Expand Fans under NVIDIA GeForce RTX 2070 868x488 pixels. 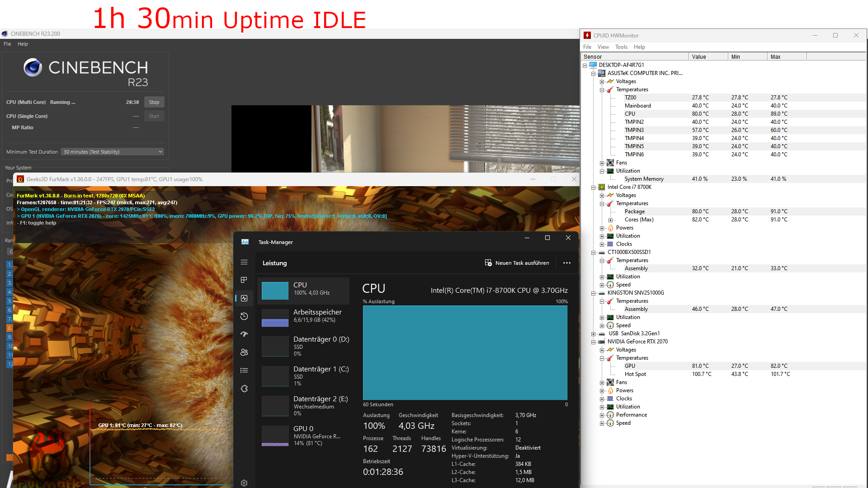click(602, 383)
